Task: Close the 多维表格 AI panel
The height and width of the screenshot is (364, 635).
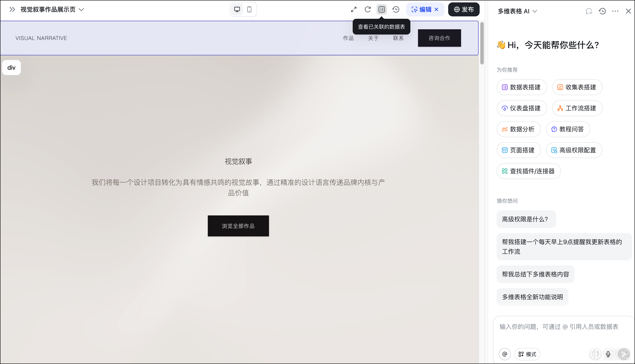Action: click(628, 11)
